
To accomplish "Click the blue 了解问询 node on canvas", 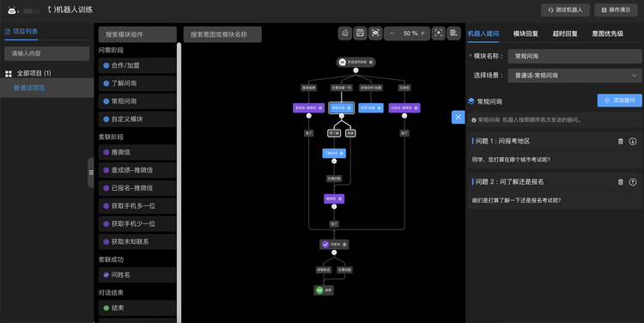I will click(334, 153).
